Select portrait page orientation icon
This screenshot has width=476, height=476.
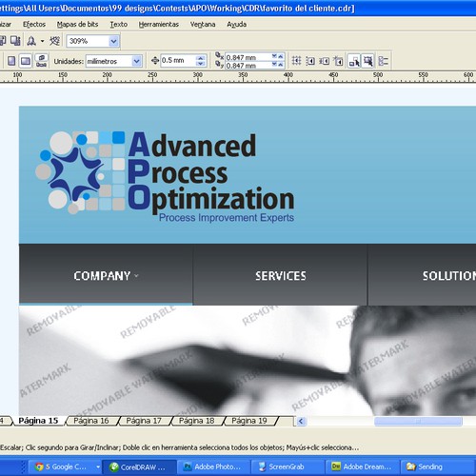11,61
